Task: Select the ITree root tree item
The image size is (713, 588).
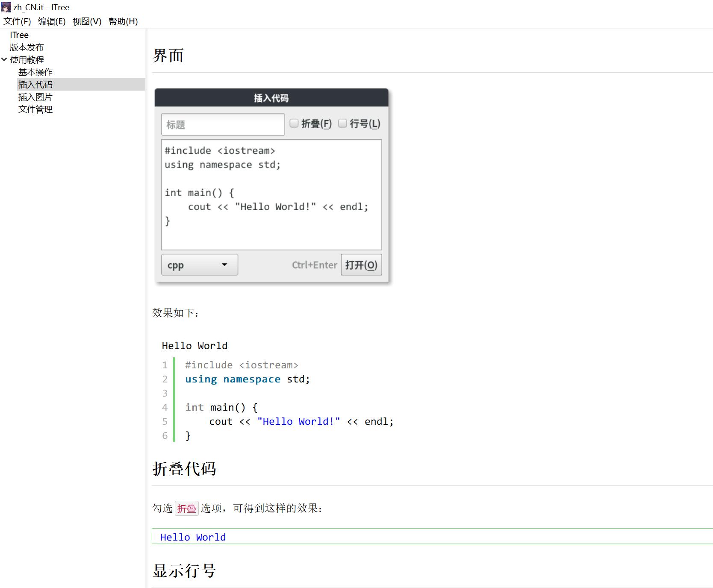Action: click(x=19, y=35)
